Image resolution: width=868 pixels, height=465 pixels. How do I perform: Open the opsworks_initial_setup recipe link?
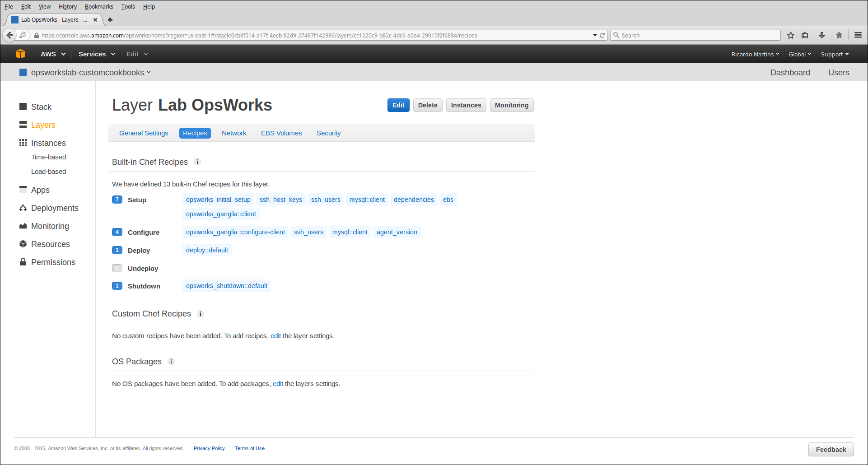218,199
